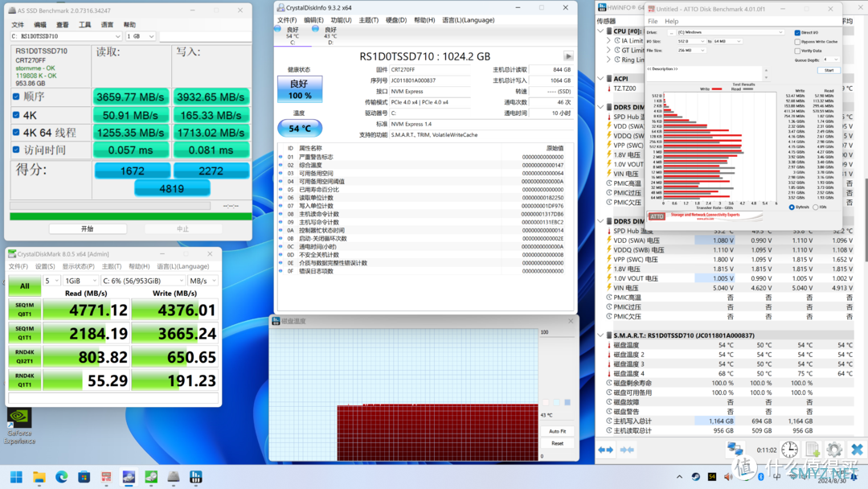Screen dimensions: 868x489
Task: Open HWiNFO sensor settings gear
Action: 834,449
